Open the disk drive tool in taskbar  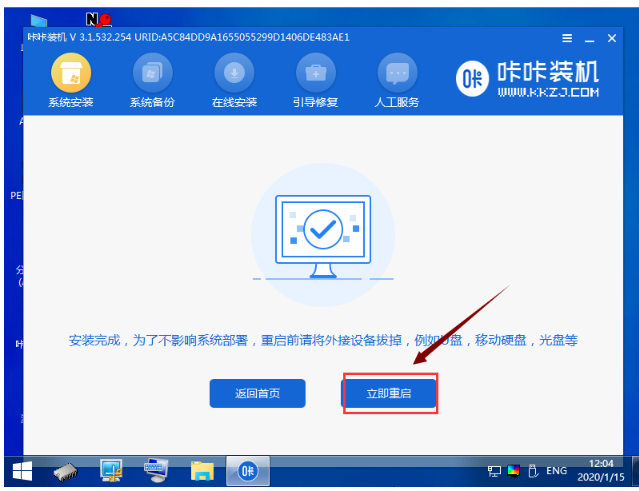click(x=67, y=471)
